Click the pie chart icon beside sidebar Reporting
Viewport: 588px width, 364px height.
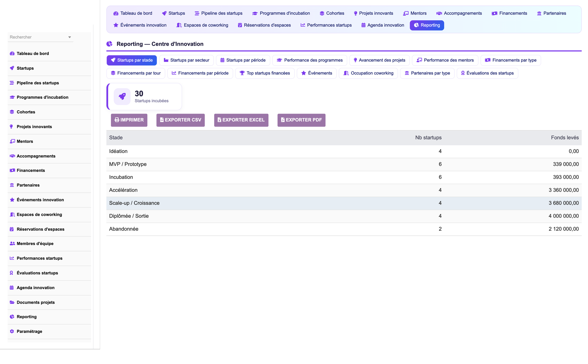12,317
